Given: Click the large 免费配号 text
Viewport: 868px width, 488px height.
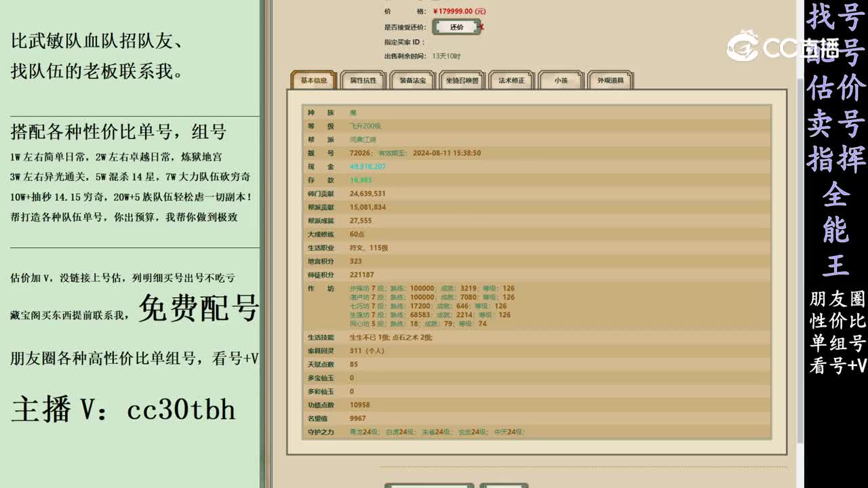Looking at the screenshot, I should 199,309.
